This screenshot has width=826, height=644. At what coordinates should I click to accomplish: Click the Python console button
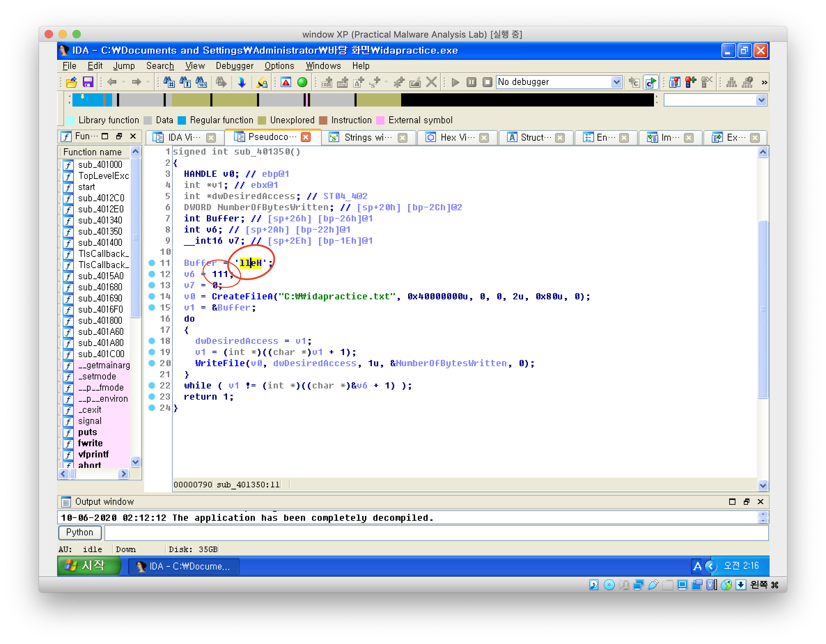tap(80, 533)
